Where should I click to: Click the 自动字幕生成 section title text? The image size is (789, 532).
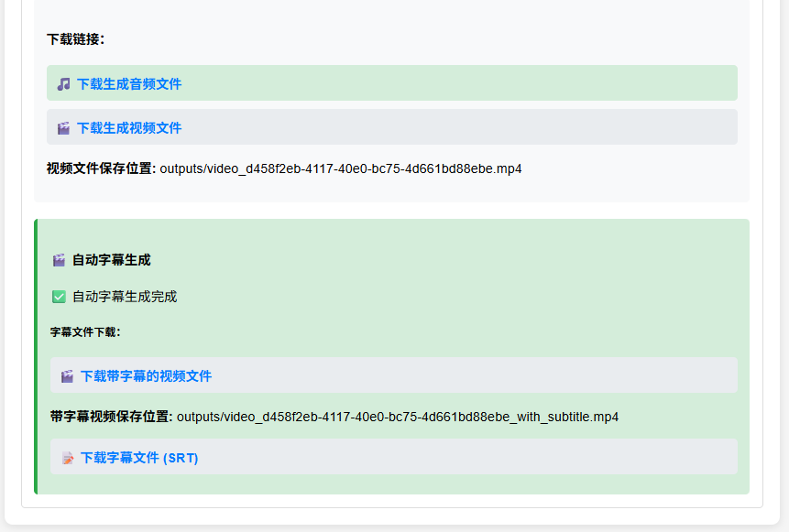point(111,260)
